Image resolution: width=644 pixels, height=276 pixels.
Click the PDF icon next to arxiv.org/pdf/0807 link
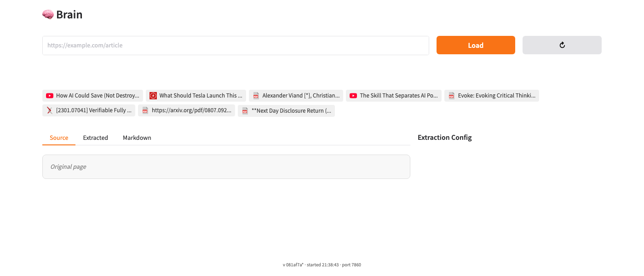click(x=145, y=110)
